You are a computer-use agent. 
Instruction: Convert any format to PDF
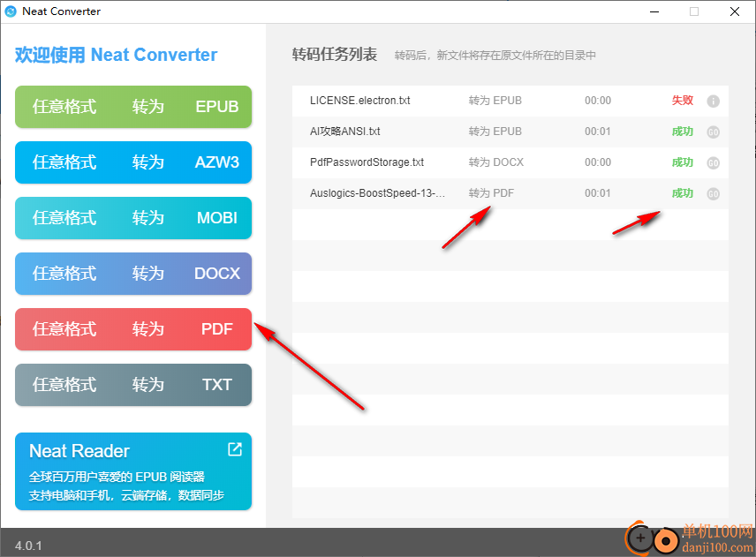[133, 329]
